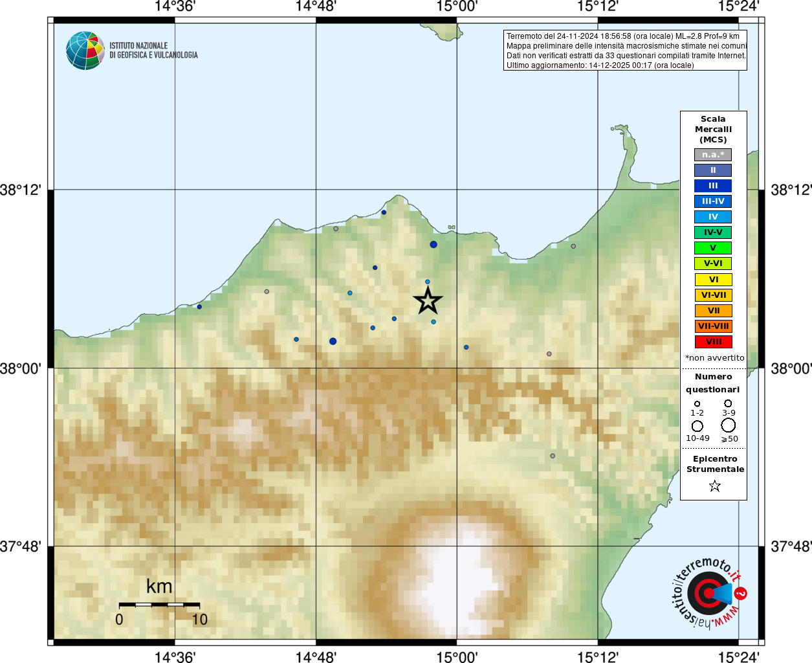Click the 1-2 questionnaire circle icon
The width and height of the screenshot is (812, 663).
point(697,404)
